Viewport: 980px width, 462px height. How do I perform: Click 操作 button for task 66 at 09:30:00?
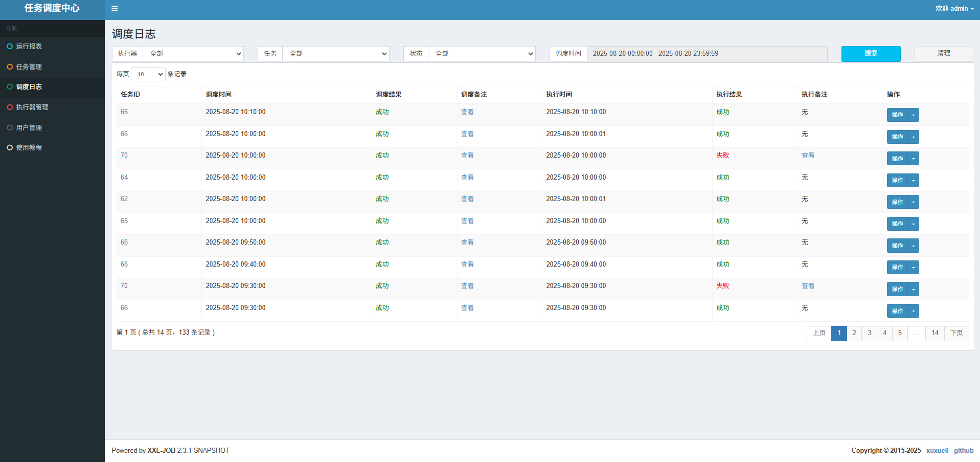click(x=897, y=311)
